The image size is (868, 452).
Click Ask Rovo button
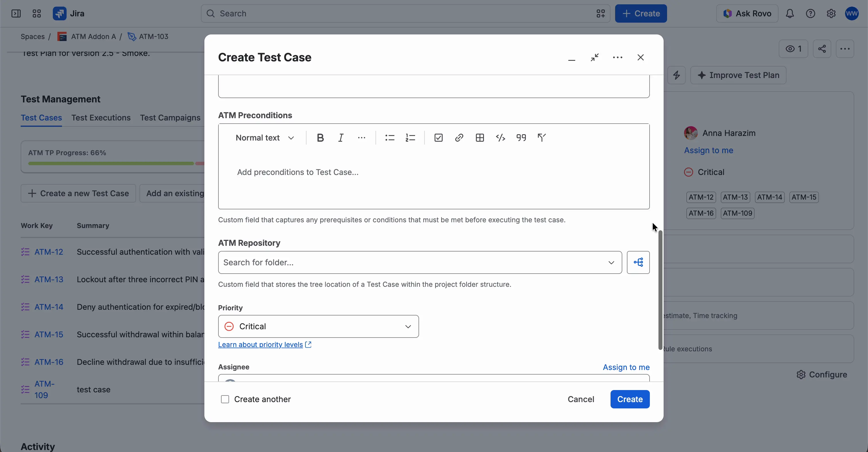point(747,13)
